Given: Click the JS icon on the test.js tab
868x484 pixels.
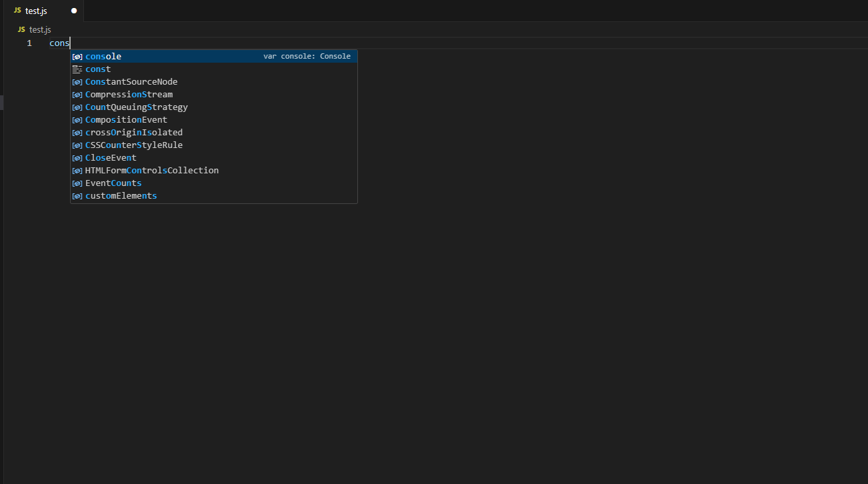Looking at the screenshot, I should pos(17,11).
